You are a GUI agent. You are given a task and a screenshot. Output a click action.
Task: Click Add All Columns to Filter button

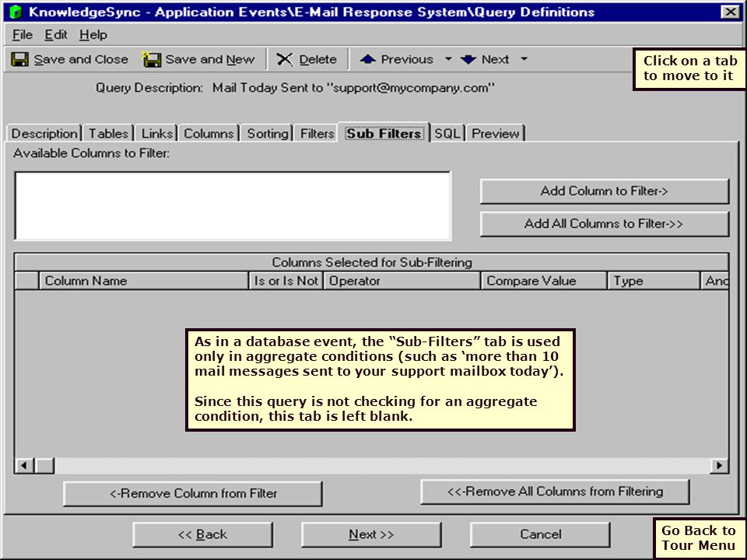[x=604, y=224]
